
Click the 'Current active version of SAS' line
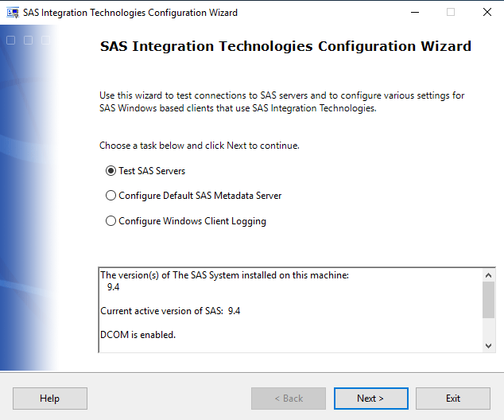click(169, 311)
